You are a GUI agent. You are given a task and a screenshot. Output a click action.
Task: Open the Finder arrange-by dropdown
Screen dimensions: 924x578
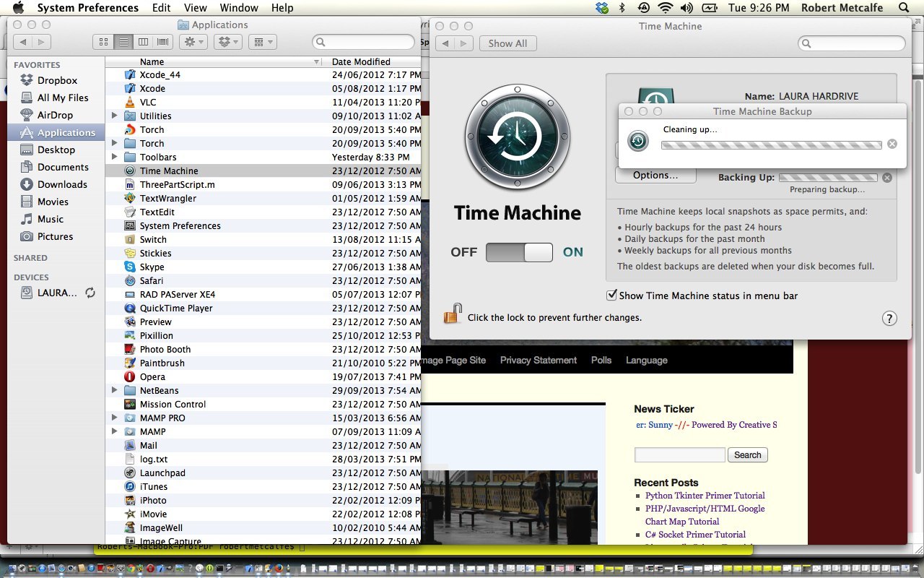pos(263,43)
